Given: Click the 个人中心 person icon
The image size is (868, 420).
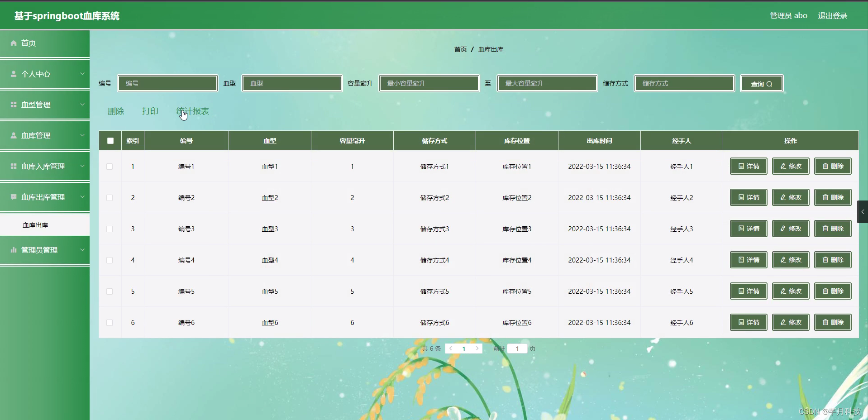Looking at the screenshot, I should (13, 74).
